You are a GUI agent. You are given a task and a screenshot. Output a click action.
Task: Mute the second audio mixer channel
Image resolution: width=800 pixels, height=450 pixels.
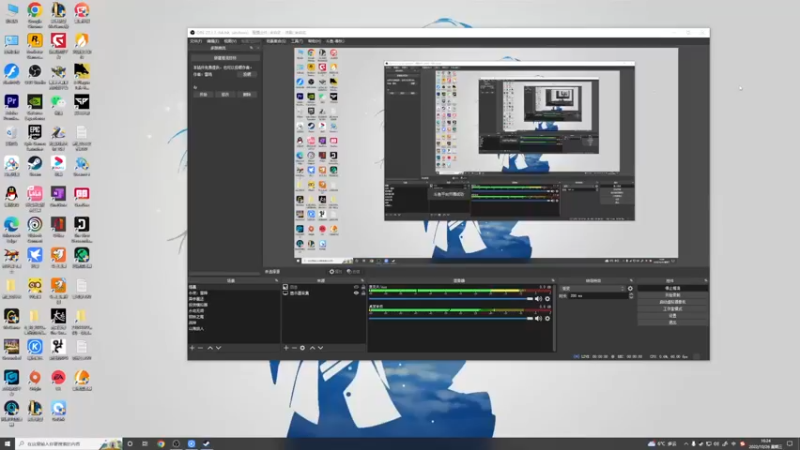[x=538, y=318]
